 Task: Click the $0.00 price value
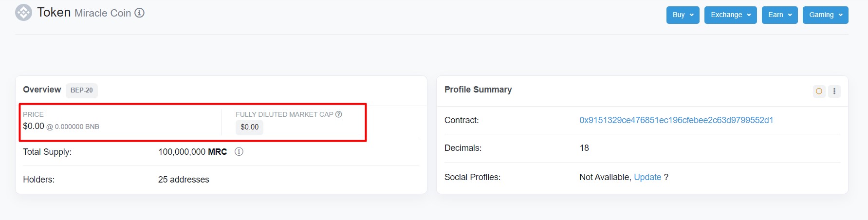point(34,126)
